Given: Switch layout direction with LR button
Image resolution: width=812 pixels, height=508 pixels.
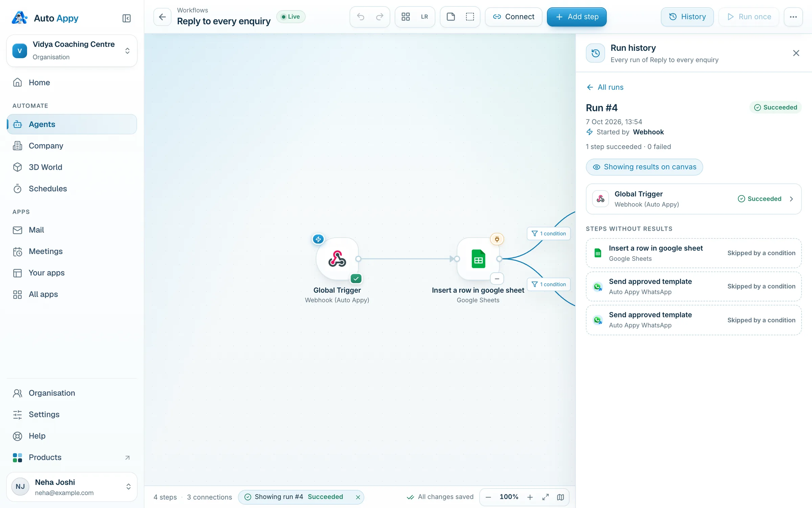Looking at the screenshot, I should (424, 17).
